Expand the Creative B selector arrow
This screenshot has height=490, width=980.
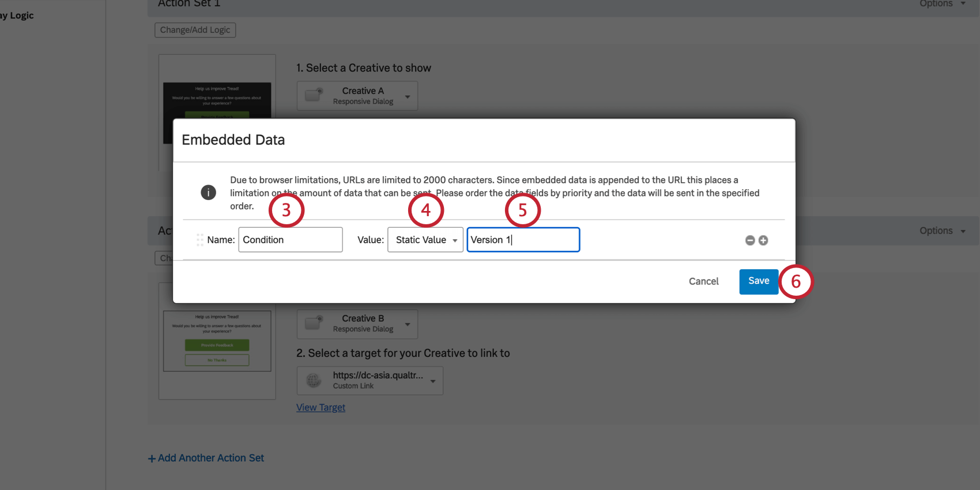(408, 324)
